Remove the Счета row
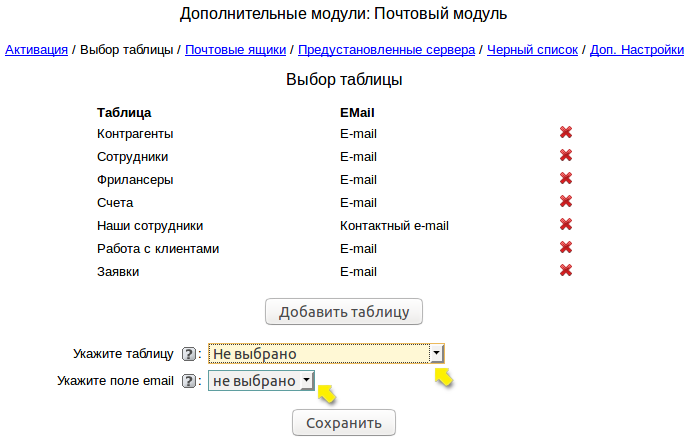 click(565, 202)
